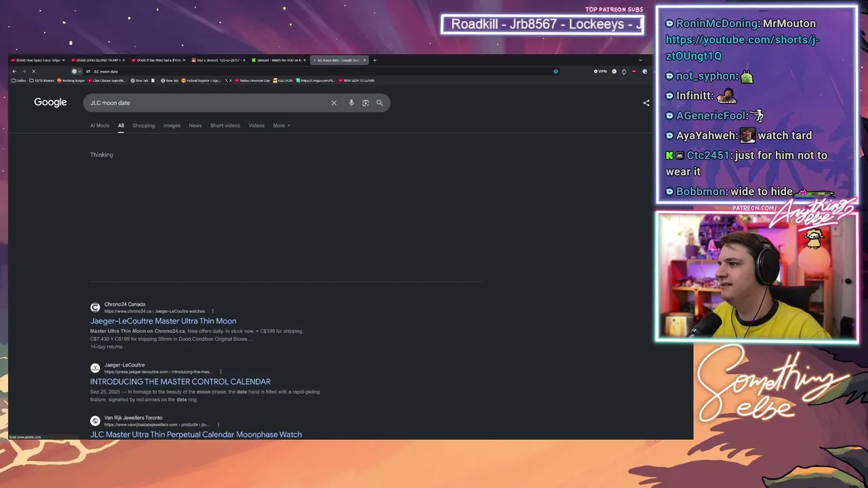This screenshot has height=488, width=868.
Task: Open the tab search dropdown arrow
Action: (x=640, y=60)
